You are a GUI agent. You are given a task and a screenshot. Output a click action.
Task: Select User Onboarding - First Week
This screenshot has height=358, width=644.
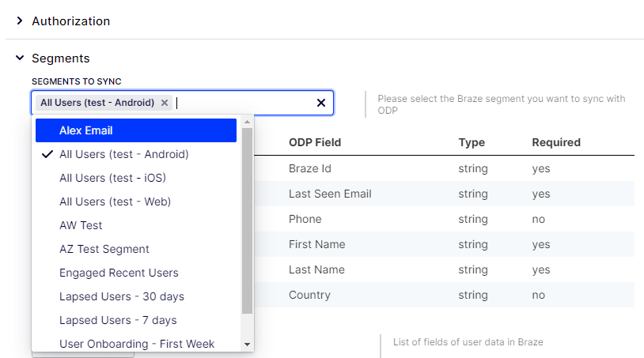[x=137, y=344]
